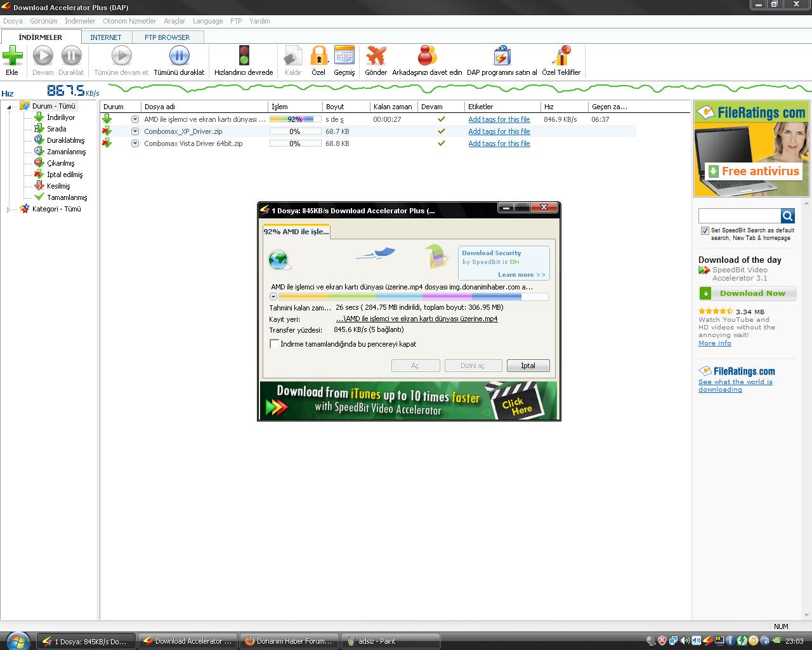Open the İndirmeler menu
Screen dimensions: 812x650
80,21
